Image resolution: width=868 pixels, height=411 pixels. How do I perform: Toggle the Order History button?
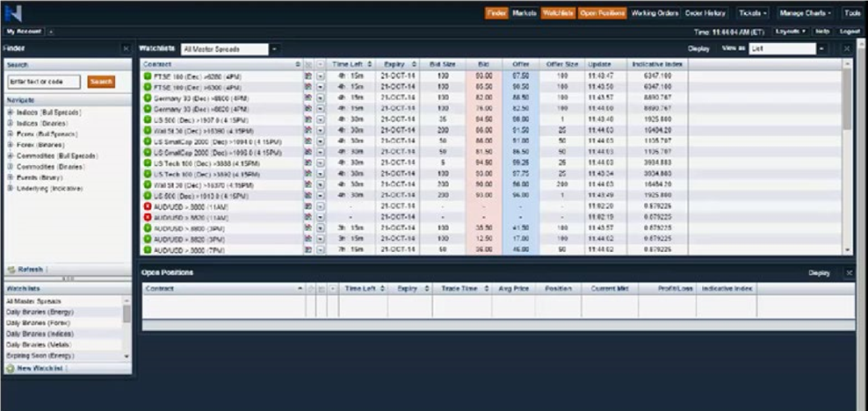(x=705, y=12)
